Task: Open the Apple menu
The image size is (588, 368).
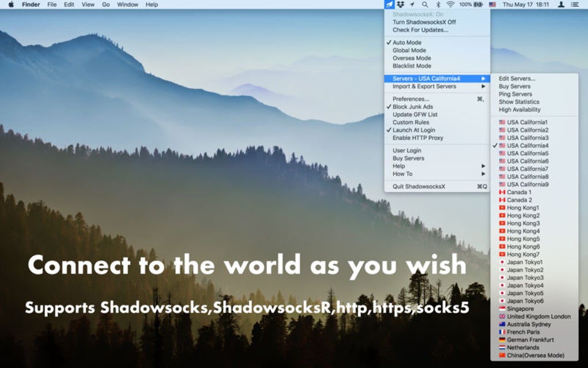Action: coord(12,5)
